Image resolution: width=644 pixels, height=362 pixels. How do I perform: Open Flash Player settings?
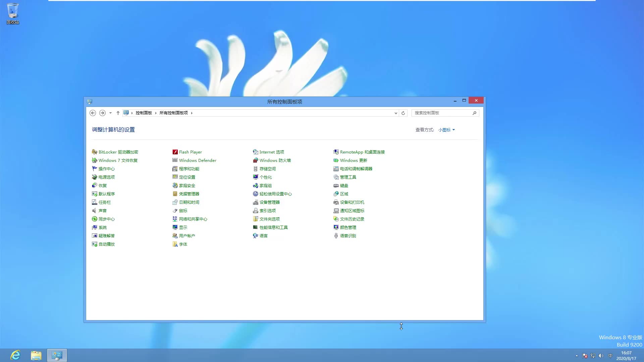[190, 152]
